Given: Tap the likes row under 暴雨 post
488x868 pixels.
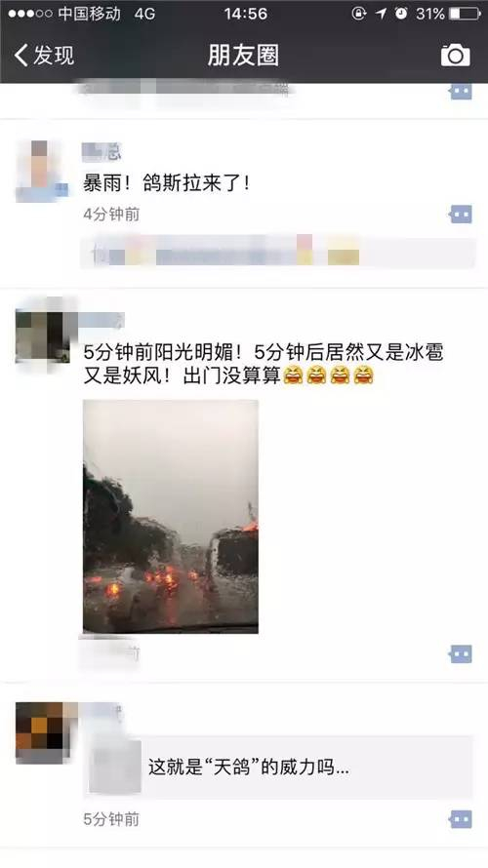Looking at the screenshot, I should click(x=278, y=253).
